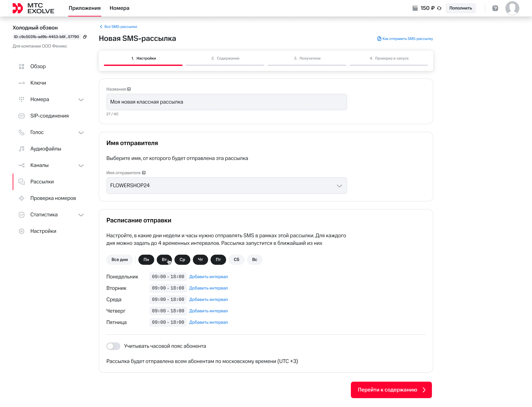
Task: Toggle subscriber time zone switch
Action: pyautogui.click(x=113, y=346)
